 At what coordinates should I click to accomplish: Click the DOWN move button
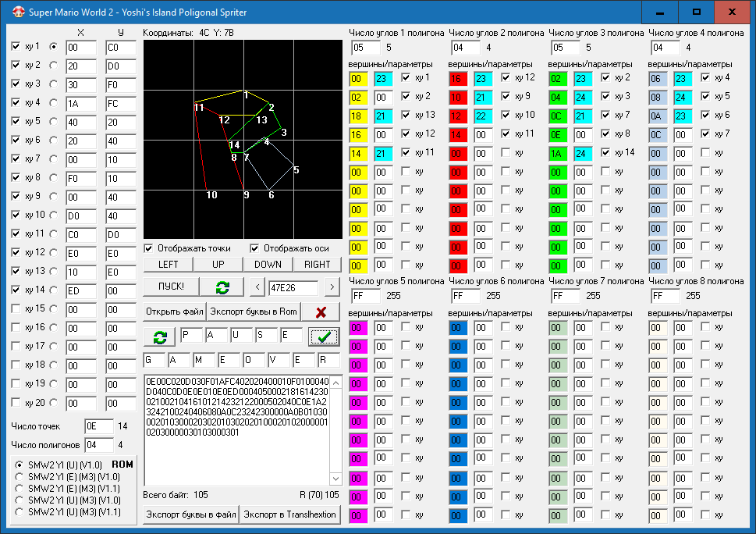pyautogui.click(x=268, y=265)
